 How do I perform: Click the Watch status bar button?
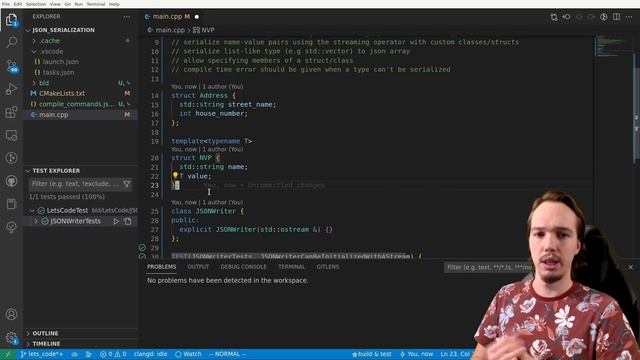coord(188,354)
